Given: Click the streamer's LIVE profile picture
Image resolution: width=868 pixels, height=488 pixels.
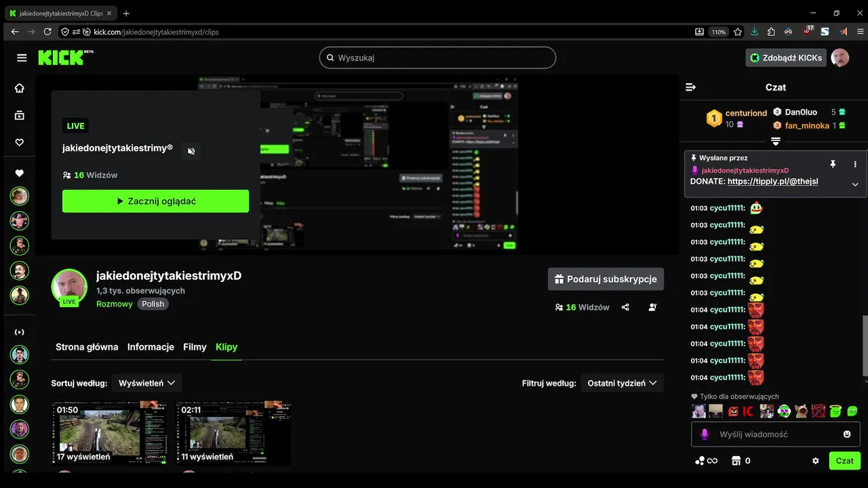Looking at the screenshot, I should [69, 287].
